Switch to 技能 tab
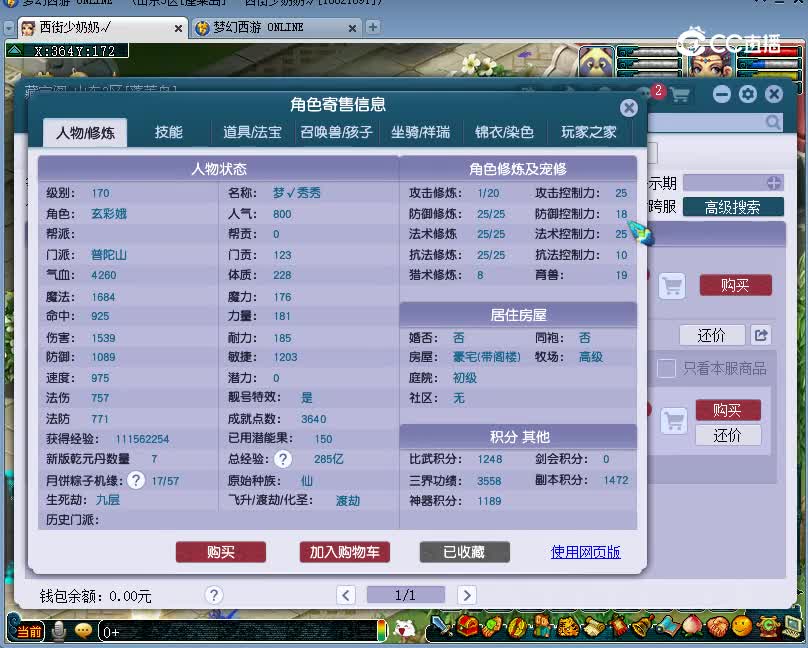The width and height of the screenshot is (808, 648). pyautogui.click(x=169, y=132)
